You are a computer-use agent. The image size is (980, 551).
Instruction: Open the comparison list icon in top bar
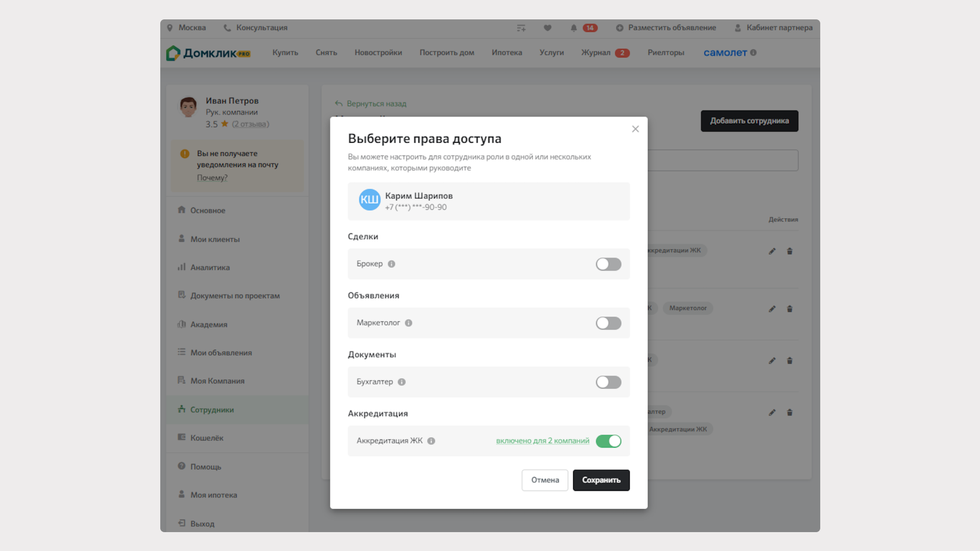pyautogui.click(x=521, y=28)
